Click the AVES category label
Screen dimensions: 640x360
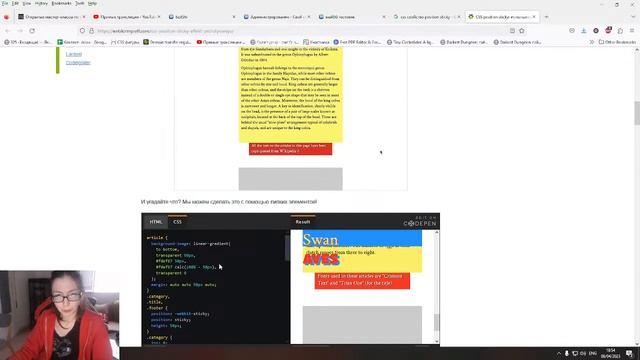click(321, 260)
